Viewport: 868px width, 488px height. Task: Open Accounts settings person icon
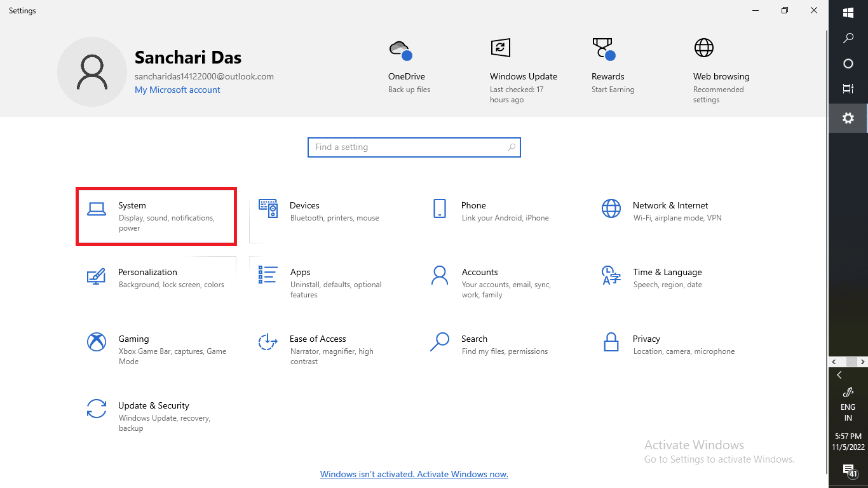tap(439, 275)
